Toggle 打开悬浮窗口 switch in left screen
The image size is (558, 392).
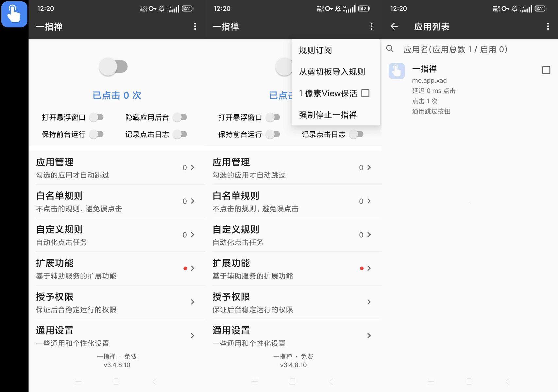(96, 117)
